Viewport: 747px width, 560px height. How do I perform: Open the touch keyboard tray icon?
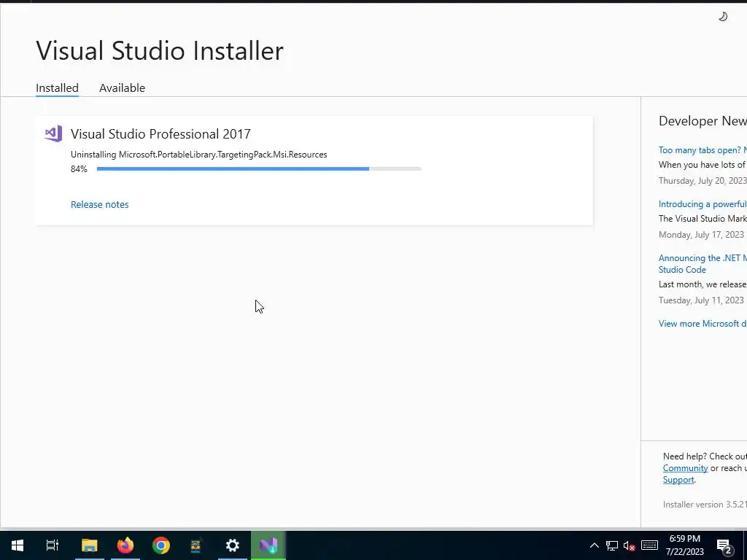[x=649, y=545]
